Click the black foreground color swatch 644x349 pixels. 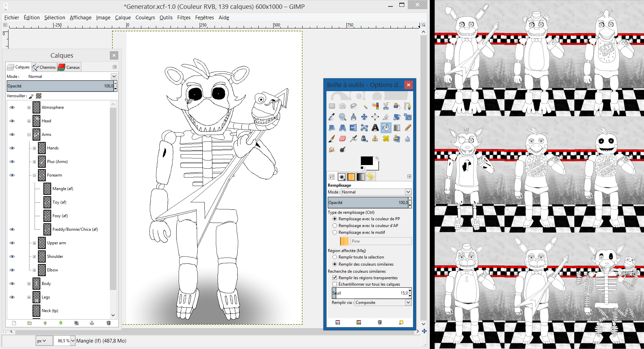coord(367,161)
